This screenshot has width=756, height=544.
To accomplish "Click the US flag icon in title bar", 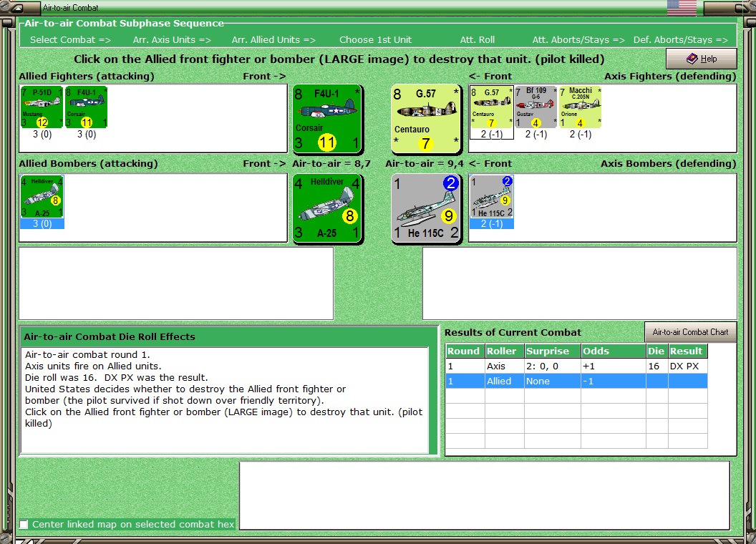I will click(x=682, y=7).
